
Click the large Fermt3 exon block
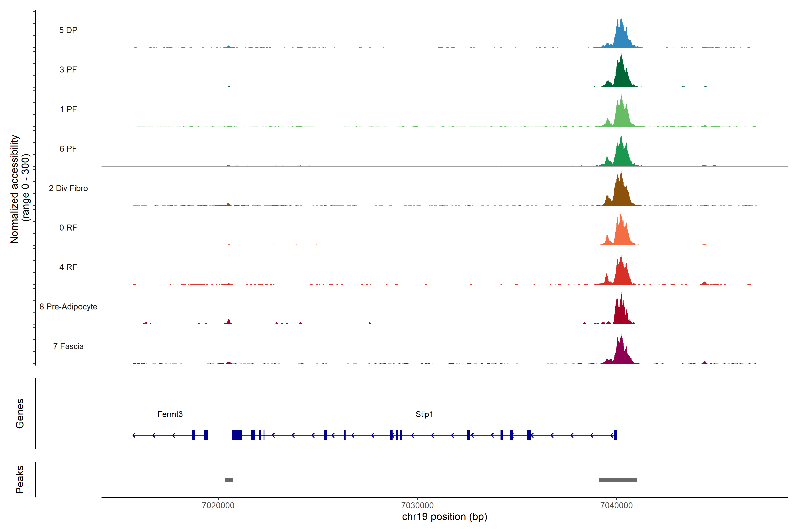[x=237, y=435]
